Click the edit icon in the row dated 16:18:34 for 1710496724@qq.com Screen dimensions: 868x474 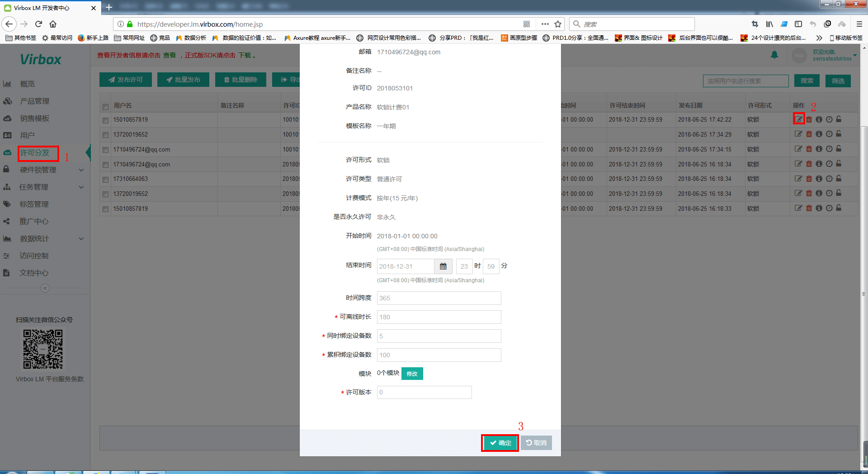click(798, 164)
